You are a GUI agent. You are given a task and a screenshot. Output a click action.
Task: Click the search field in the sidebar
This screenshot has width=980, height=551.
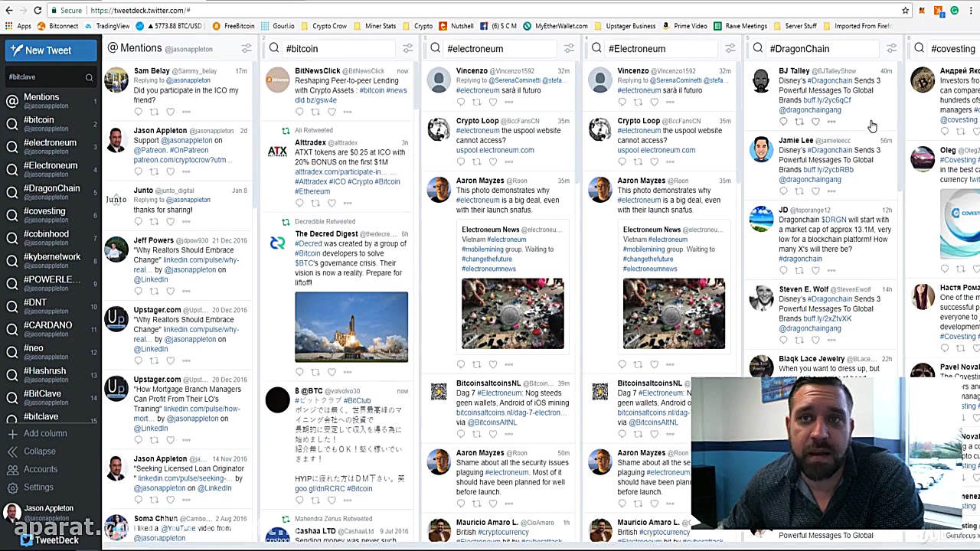pos(51,77)
